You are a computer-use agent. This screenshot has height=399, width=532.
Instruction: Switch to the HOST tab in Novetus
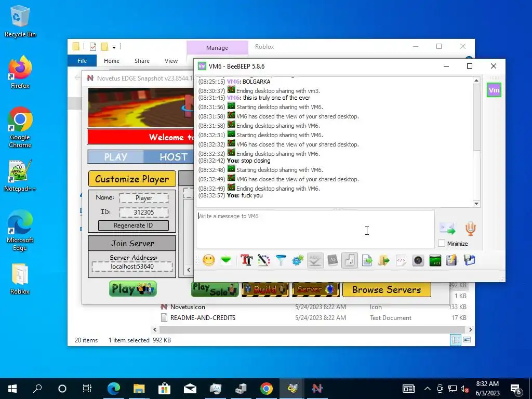[x=174, y=157]
